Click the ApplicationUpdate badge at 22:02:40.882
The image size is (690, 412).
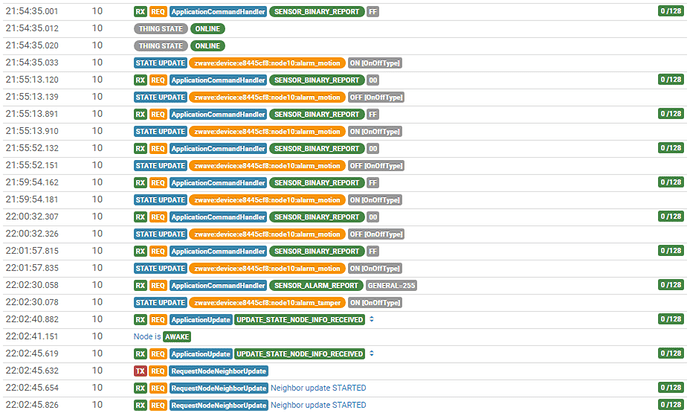201,320
